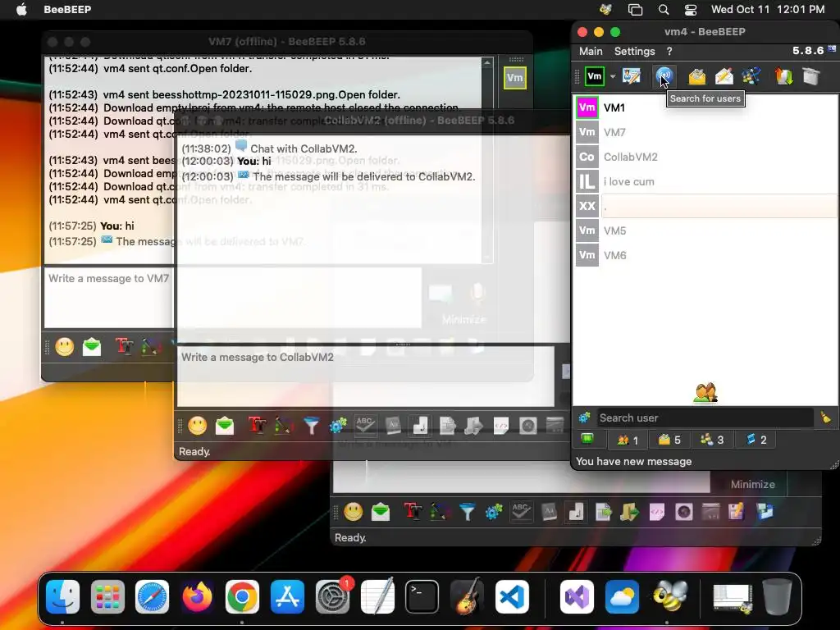Image resolution: width=840 pixels, height=630 pixels.
Task: Switch to the tab showing 2
Action: 756,440
